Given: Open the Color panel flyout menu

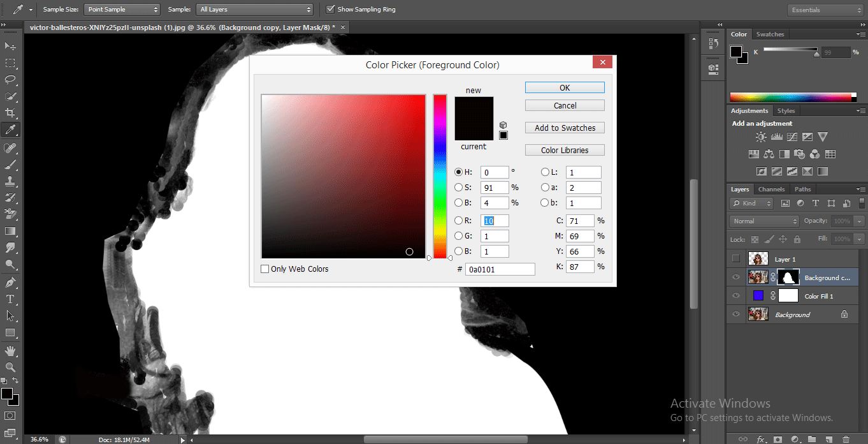Looking at the screenshot, I should click(860, 34).
